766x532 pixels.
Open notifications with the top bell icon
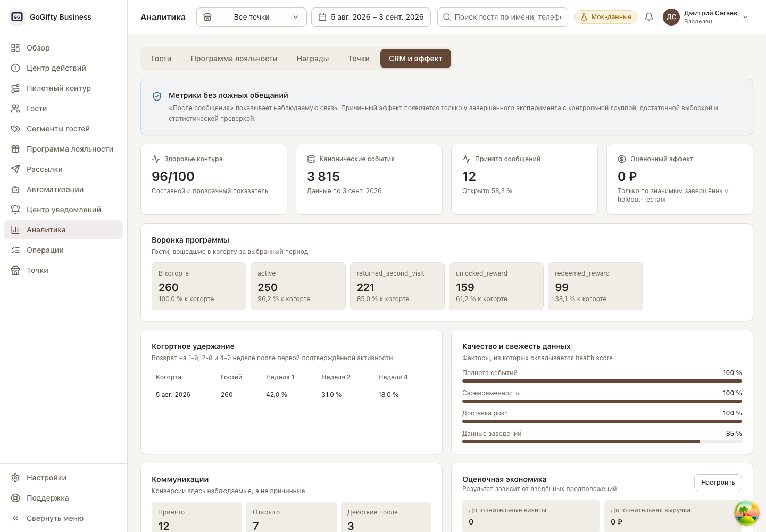[649, 17]
